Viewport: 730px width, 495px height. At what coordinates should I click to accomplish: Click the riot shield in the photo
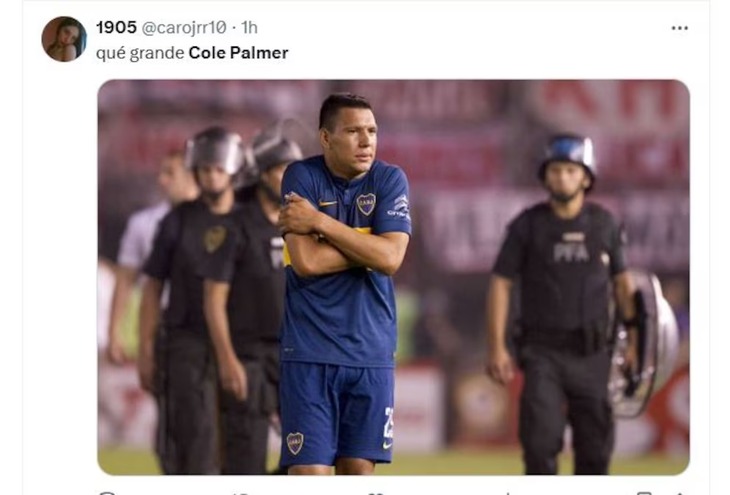(x=647, y=342)
